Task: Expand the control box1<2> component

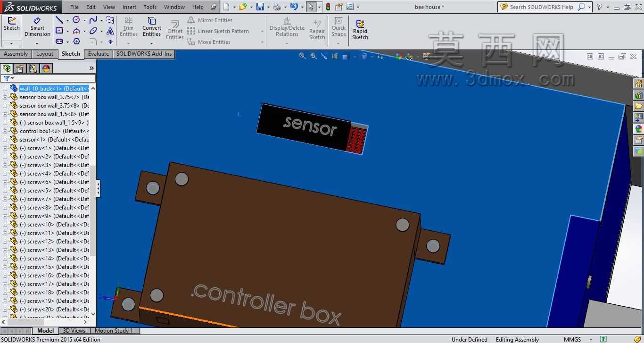Action: (x=5, y=131)
